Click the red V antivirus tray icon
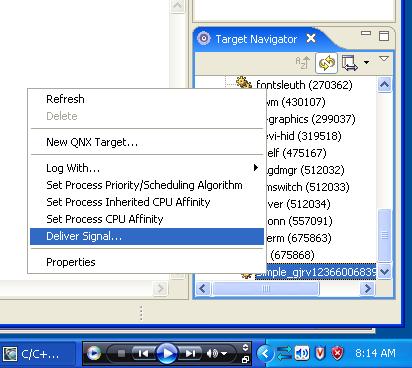Viewport: 412px width, 368px height. coord(320,354)
